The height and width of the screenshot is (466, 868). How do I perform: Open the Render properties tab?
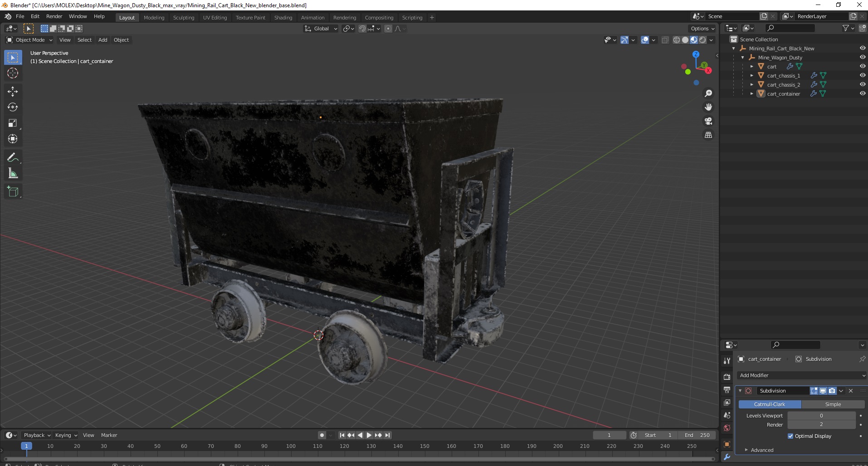[x=727, y=377]
